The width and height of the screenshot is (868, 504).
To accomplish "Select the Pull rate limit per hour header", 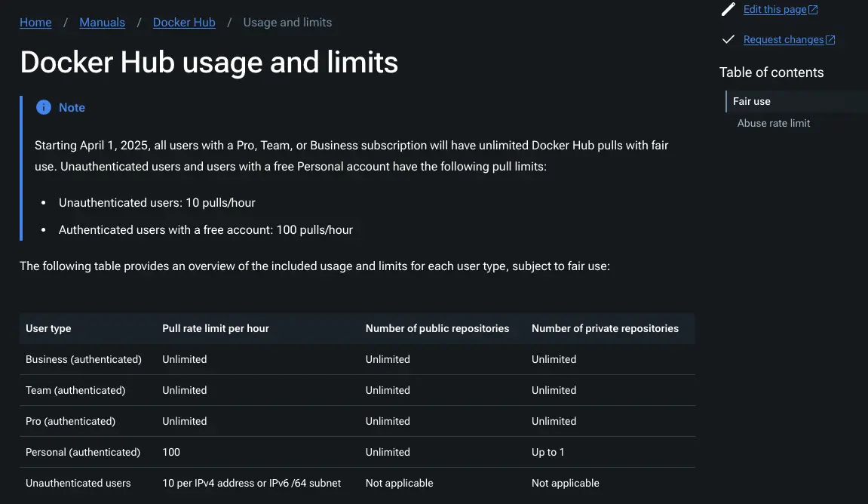I will point(216,328).
